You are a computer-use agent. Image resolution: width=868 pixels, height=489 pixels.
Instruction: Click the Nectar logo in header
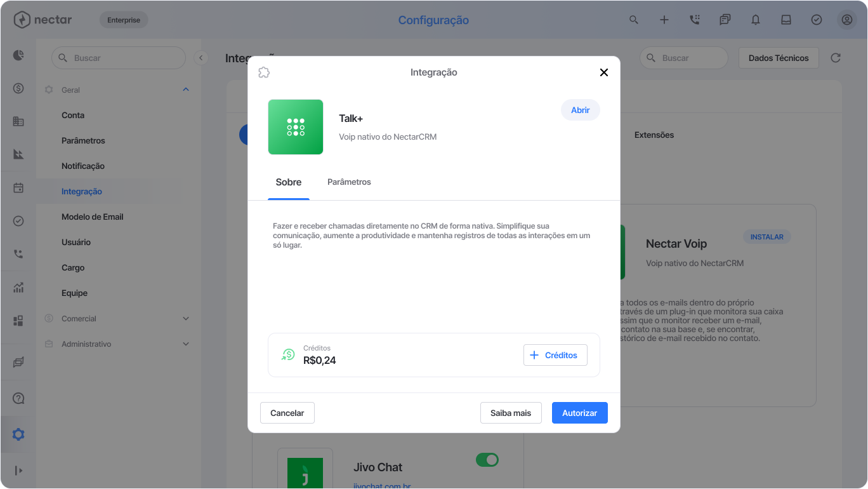click(43, 20)
